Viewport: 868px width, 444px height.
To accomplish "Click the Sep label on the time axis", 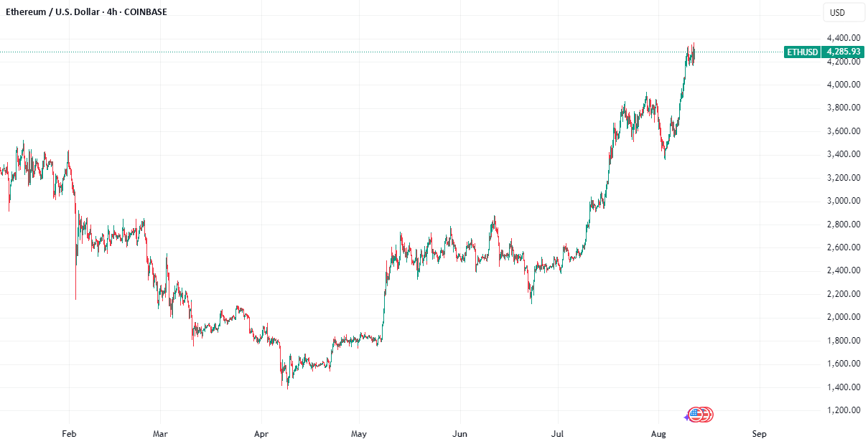I will pos(760,434).
